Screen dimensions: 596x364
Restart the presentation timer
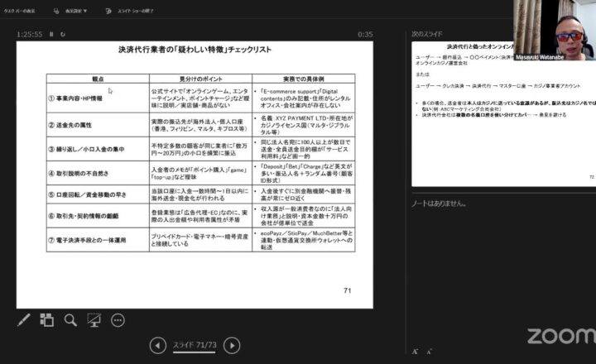coord(63,34)
